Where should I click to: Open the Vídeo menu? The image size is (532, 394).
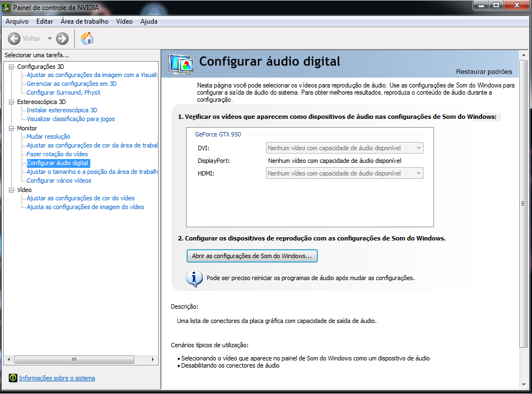pyautogui.click(x=124, y=21)
